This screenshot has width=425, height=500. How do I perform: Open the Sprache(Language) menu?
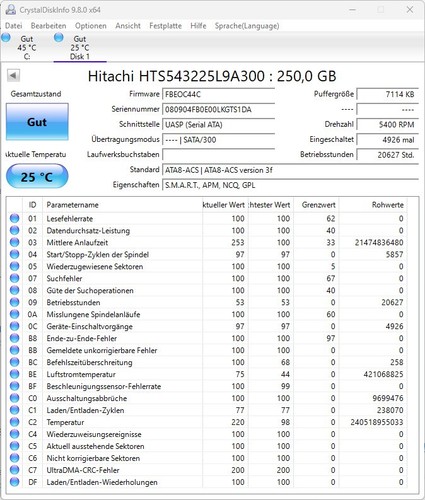coord(247,26)
